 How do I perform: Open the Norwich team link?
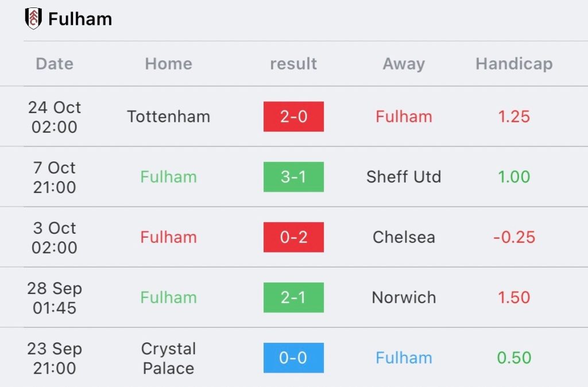pos(404,298)
